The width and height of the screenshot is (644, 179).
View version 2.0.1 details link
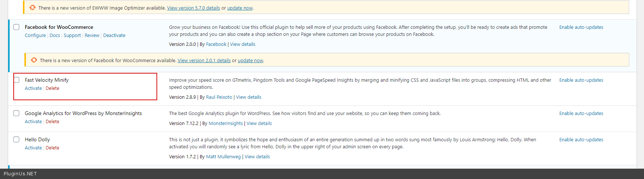(x=204, y=61)
